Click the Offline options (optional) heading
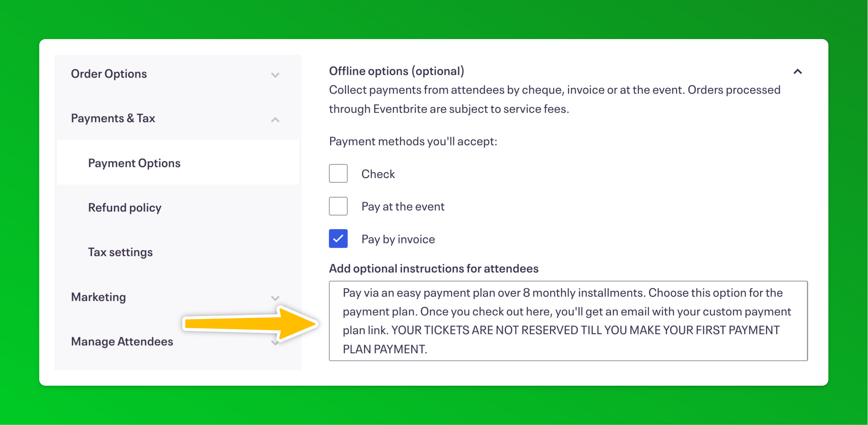The height and width of the screenshot is (425, 868). pyautogui.click(x=397, y=71)
